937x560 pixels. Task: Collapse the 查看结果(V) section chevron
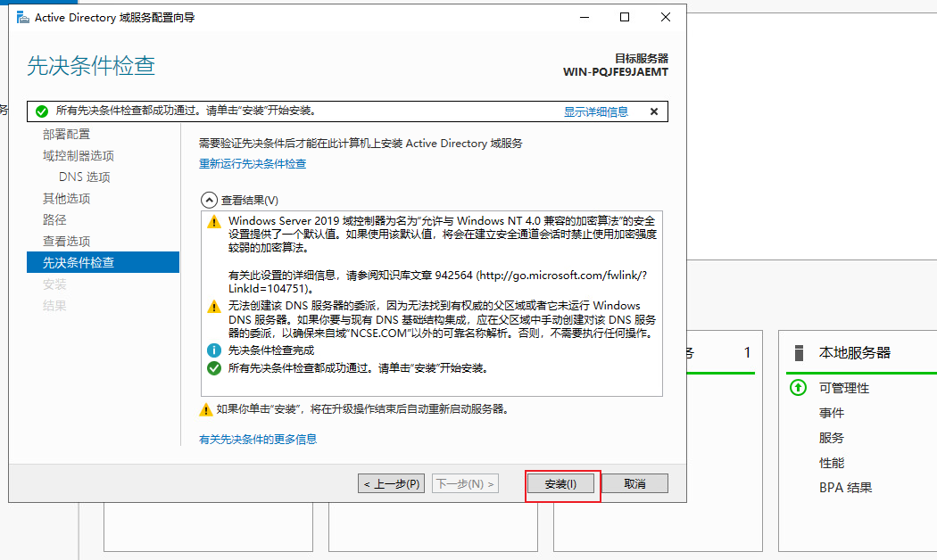[x=209, y=201]
